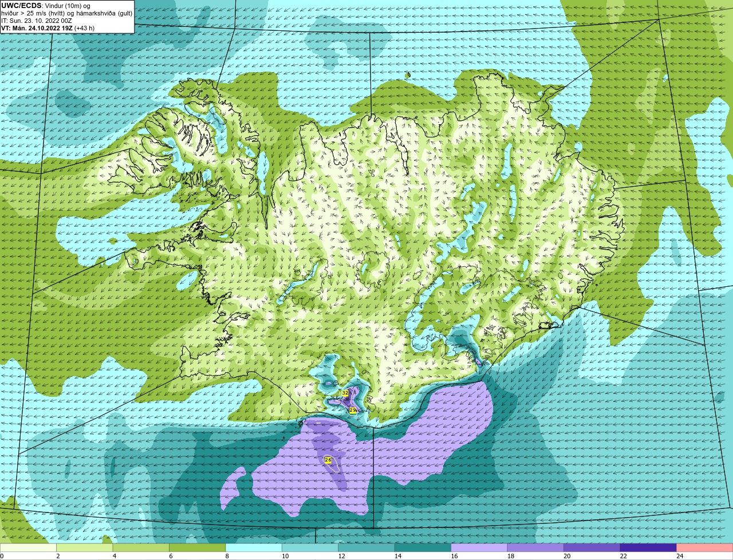This screenshot has width=733, height=560.
Task: Click the scale label '18'
Action: pos(510,556)
